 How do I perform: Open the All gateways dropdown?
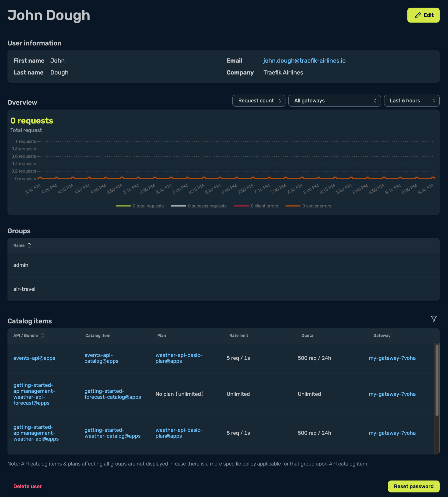pos(335,101)
